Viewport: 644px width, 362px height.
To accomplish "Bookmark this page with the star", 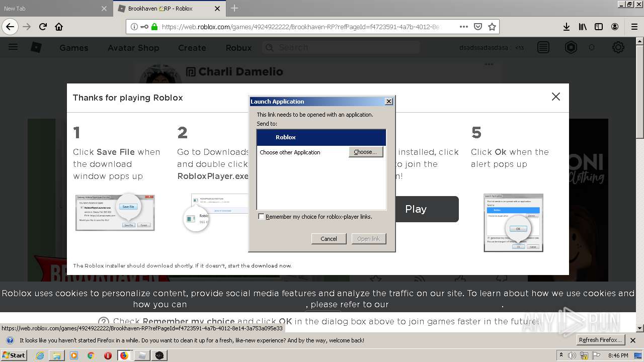I will click(492, 27).
